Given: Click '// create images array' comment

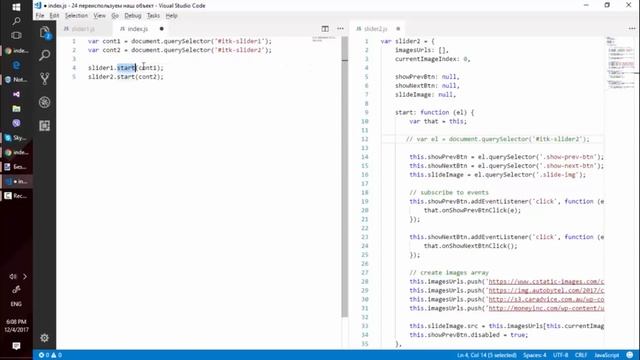Looking at the screenshot, I should pos(449,273).
